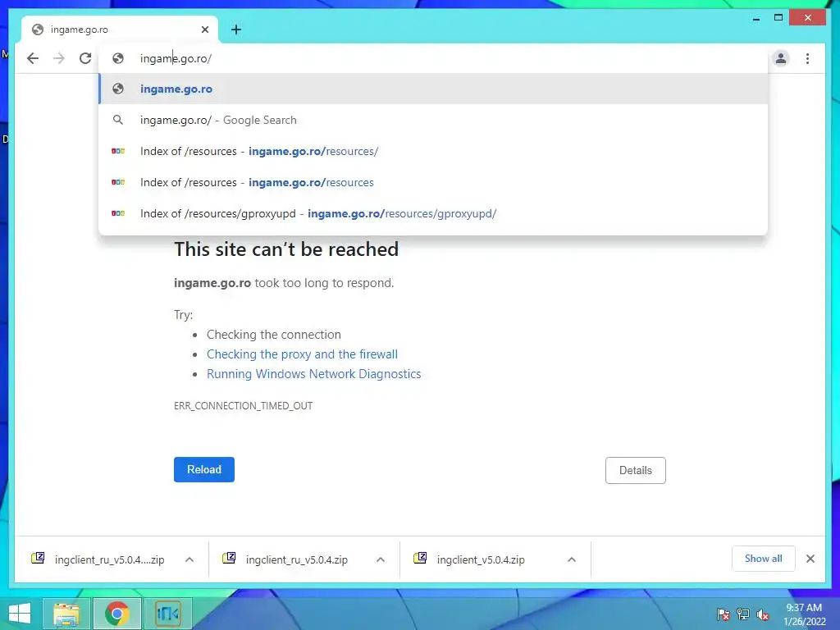Image resolution: width=840 pixels, height=630 pixels.
Task: Click the magnifier icon of the Google Search suggestion
Action: pyautogui.click(x=118, y=120)
